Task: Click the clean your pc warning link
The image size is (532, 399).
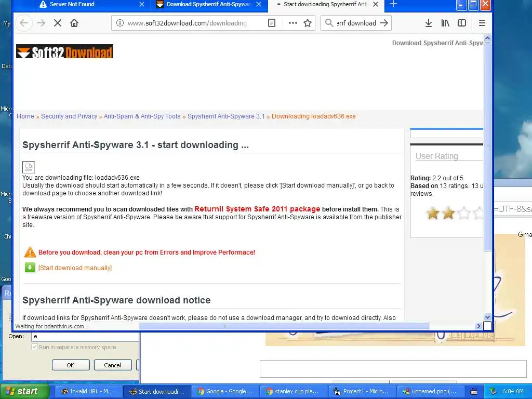Action: 147,252
